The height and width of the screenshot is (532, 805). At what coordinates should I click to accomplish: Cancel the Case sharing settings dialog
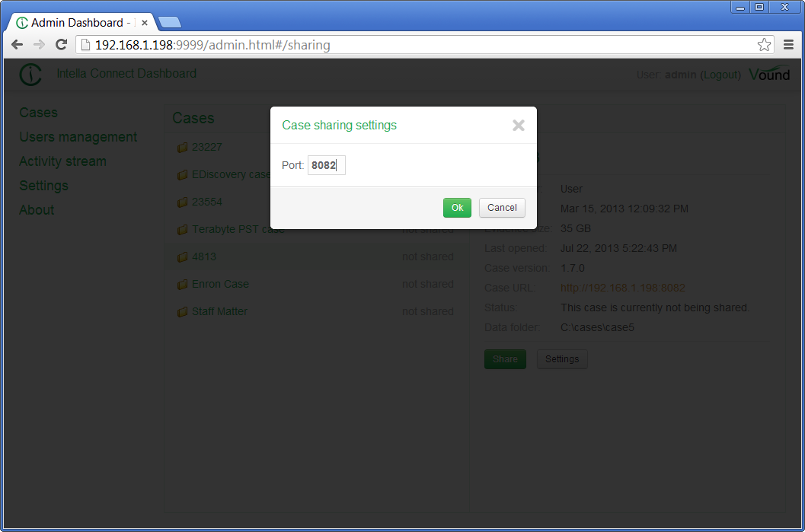click(x=502, y=207)
